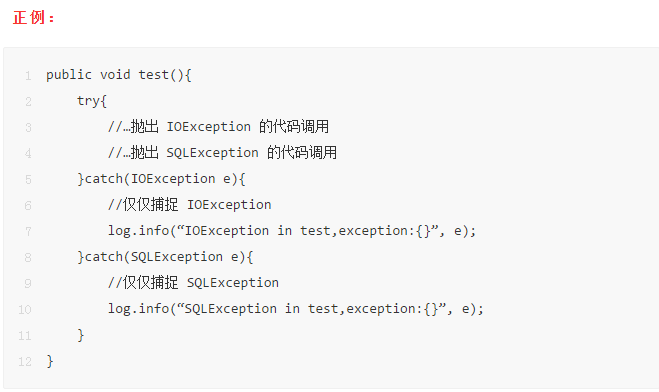Click the 仅仅捕捉 SQLException comment
This screenshot has height=392, width=659.
click(x=193, y=283)
